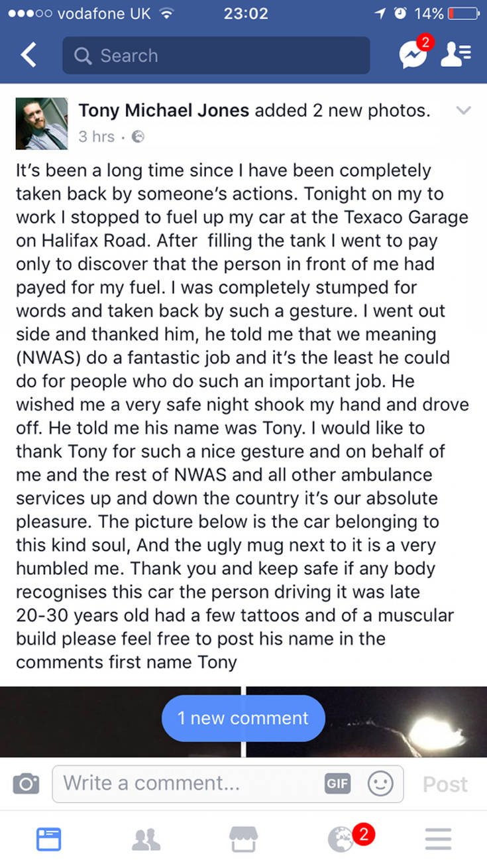
Task: Tap the 1 new comment pill
Action: click(x=243, y=718)
